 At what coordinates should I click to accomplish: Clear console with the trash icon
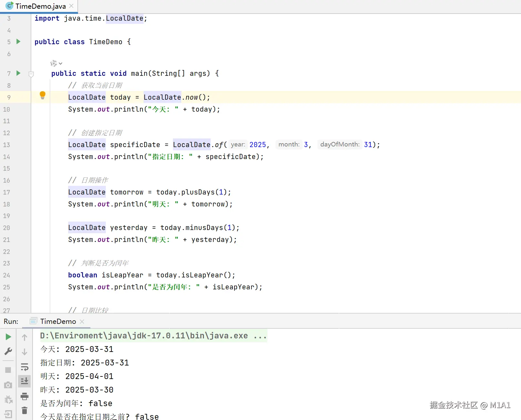25,411
